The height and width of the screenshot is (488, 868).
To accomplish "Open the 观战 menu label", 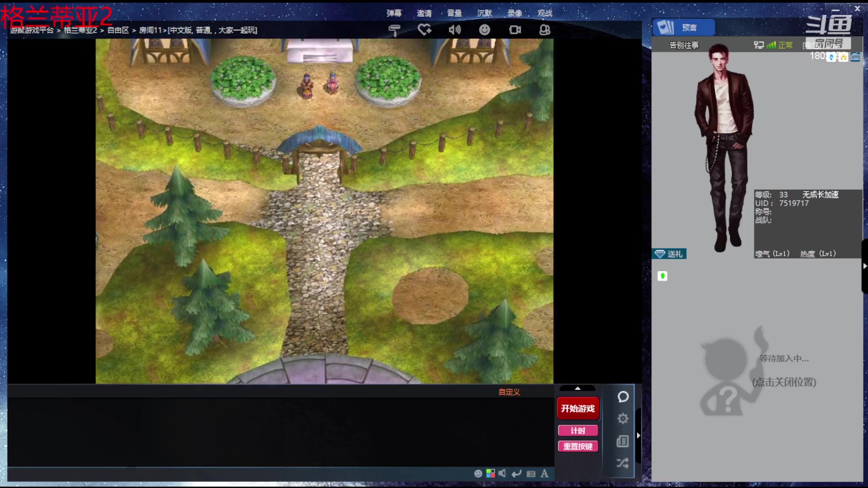I will tap(545, 13).
